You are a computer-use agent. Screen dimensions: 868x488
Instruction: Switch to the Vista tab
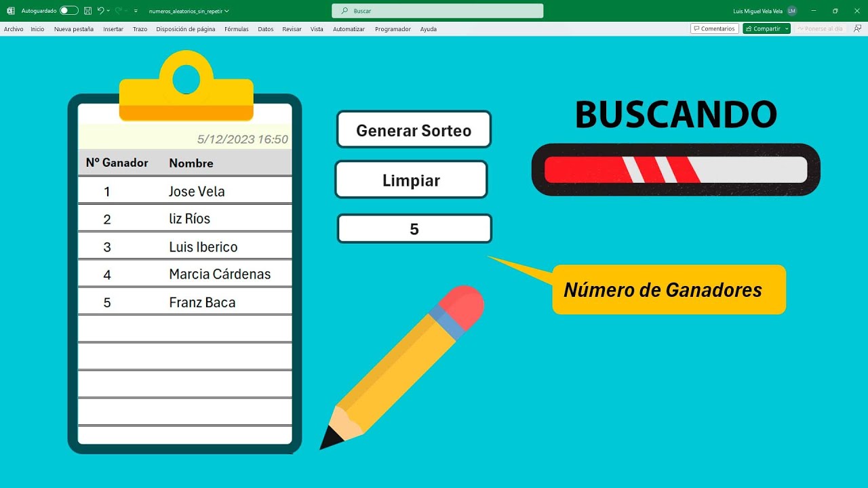(317, 29)
